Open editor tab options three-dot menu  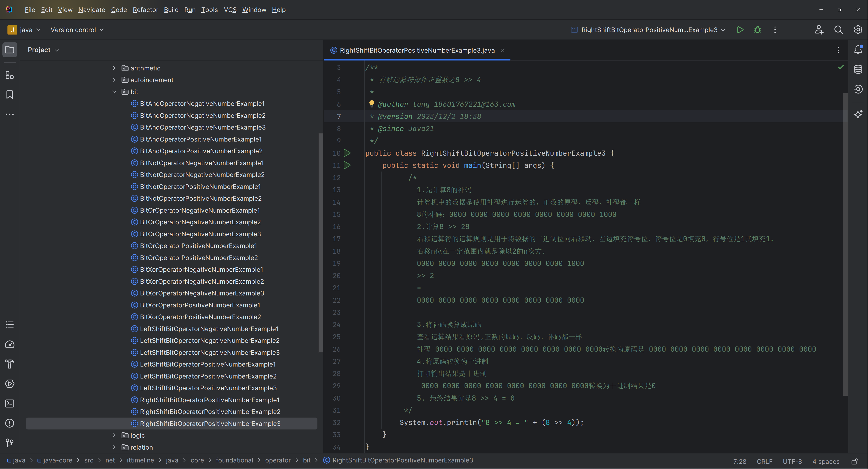(x=838, y=50)
